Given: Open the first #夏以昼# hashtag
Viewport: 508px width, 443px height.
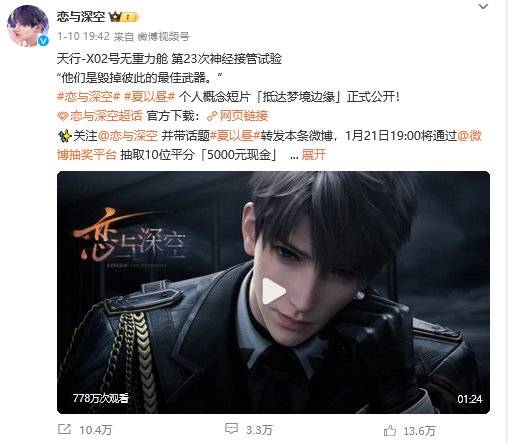Looking at the screenshot, I should point(149,97).
